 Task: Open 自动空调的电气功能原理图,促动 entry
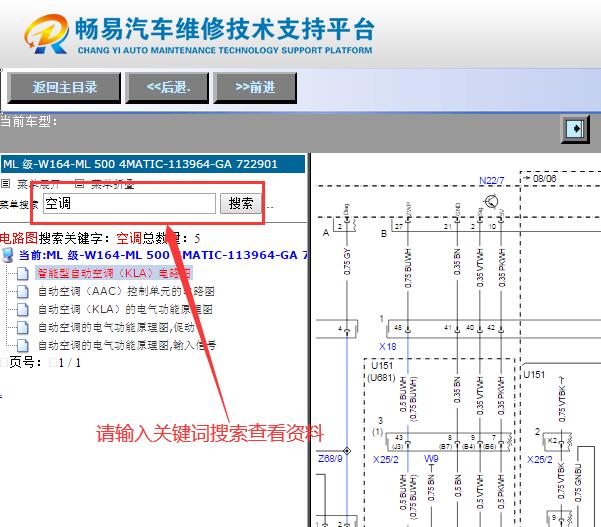[116, 327]
